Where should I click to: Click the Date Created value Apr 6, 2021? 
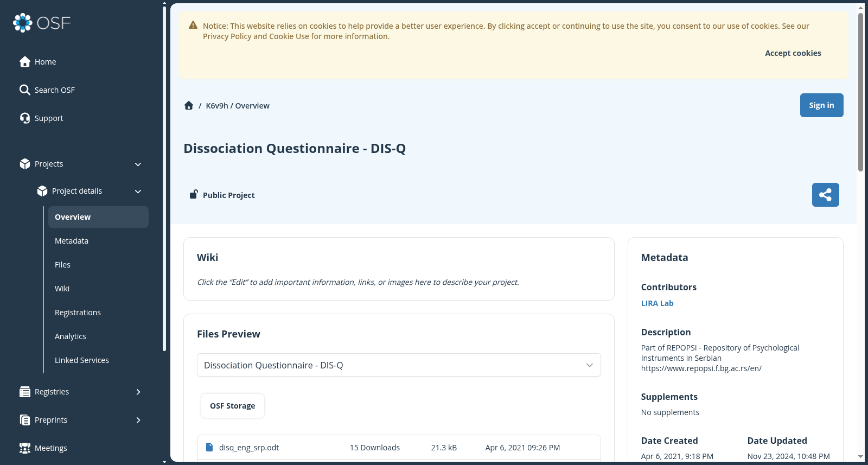coord(677,456)
